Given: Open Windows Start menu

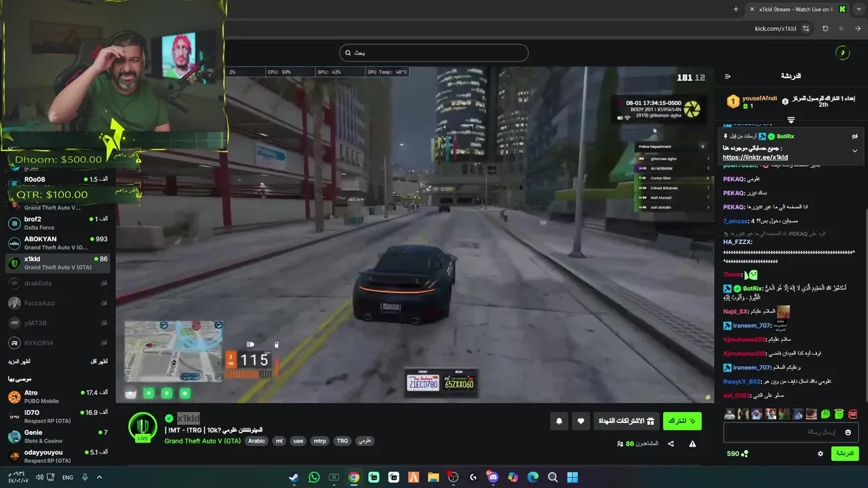Looking at the screenshot, I should [572, 477].
